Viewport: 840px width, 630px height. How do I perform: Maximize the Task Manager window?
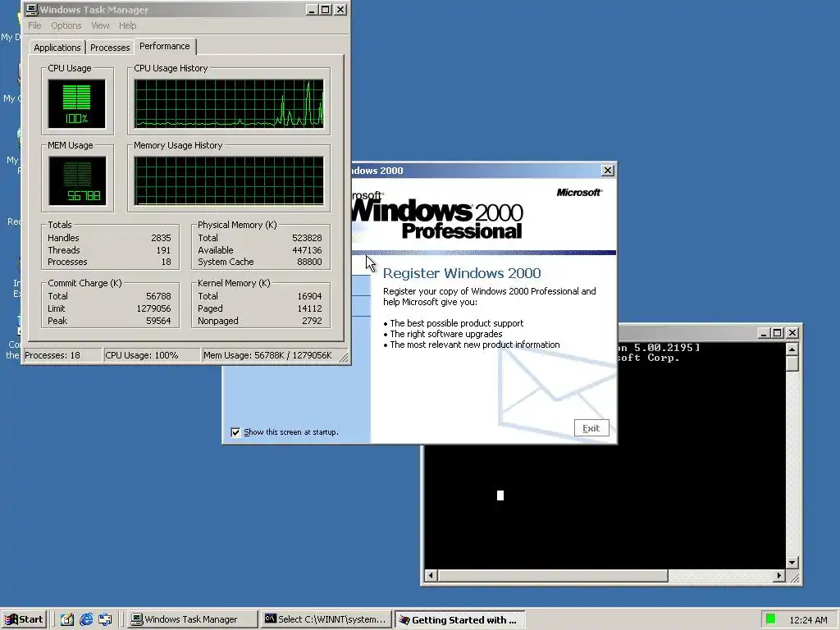[325, 10]
